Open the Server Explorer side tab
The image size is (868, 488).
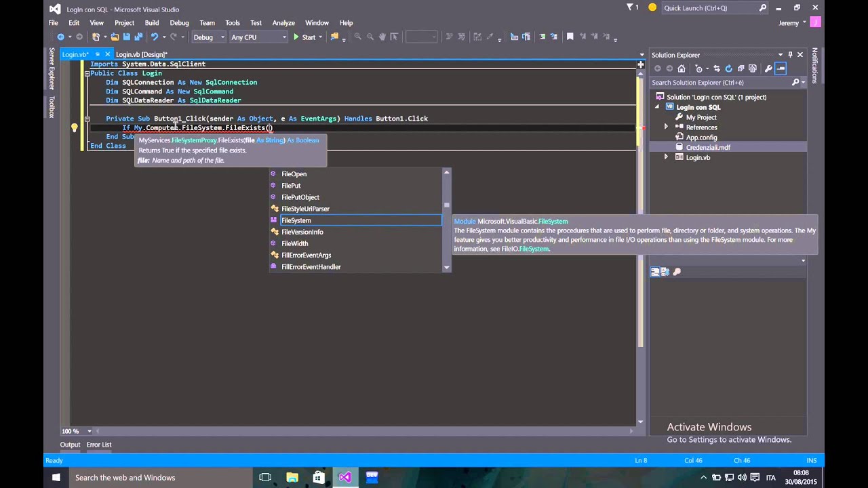tap(51, 69)
